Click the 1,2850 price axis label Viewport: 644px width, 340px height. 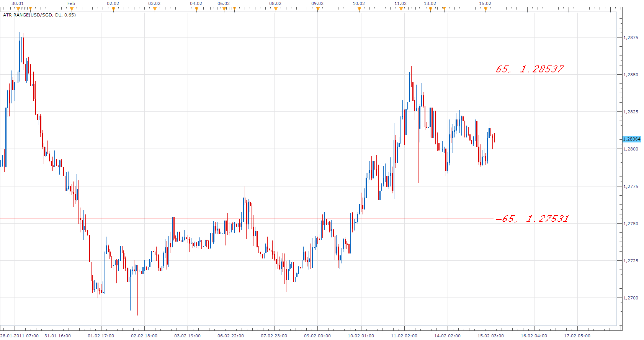(631, 75)
